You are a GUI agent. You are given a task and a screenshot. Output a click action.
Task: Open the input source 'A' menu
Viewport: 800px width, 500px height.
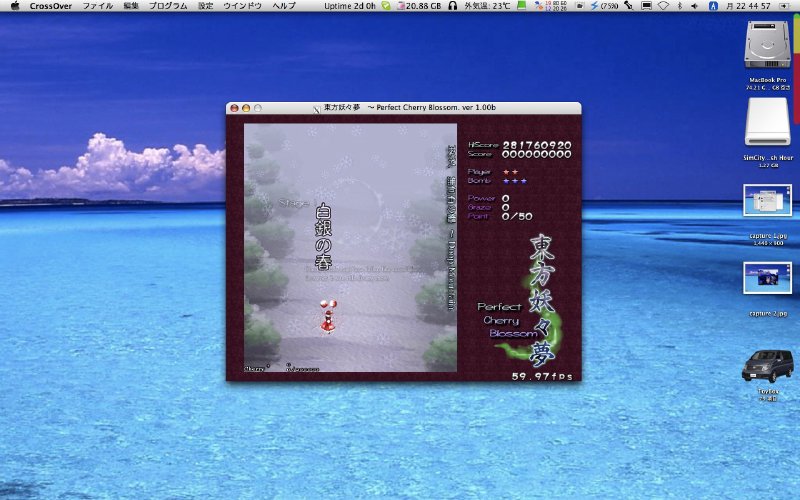[714, 6]
